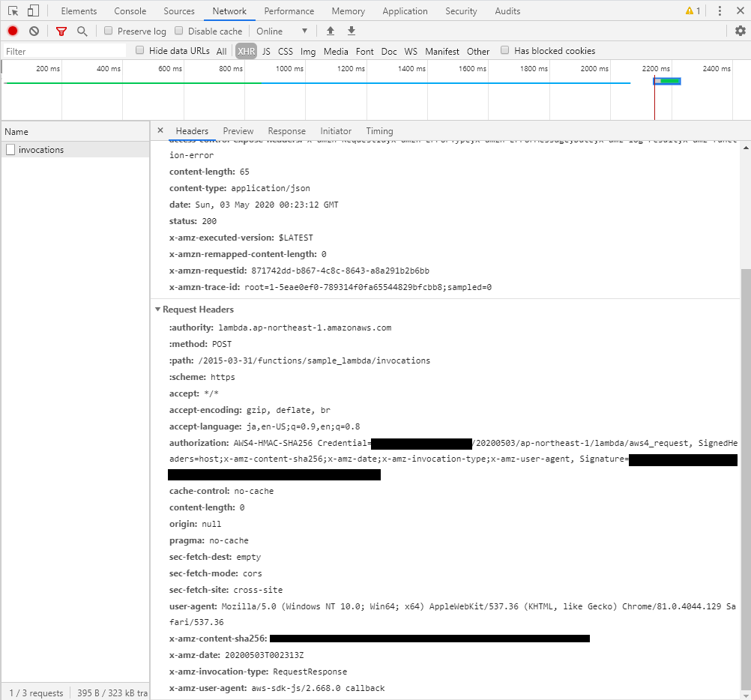Image resolution: width=751 pixels, height=700 pixels.
Task: Filter requests by Doc type
Action: coord(389,51)
